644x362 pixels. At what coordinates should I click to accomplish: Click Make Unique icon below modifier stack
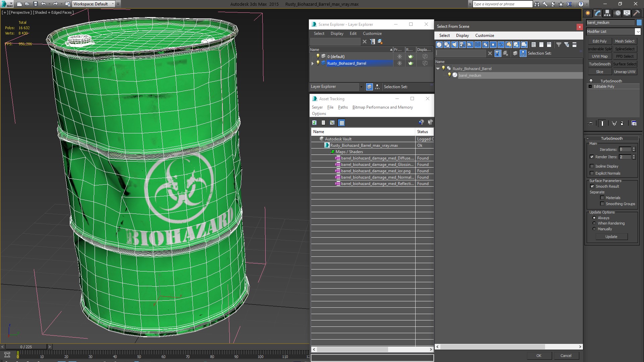point(614,123)
